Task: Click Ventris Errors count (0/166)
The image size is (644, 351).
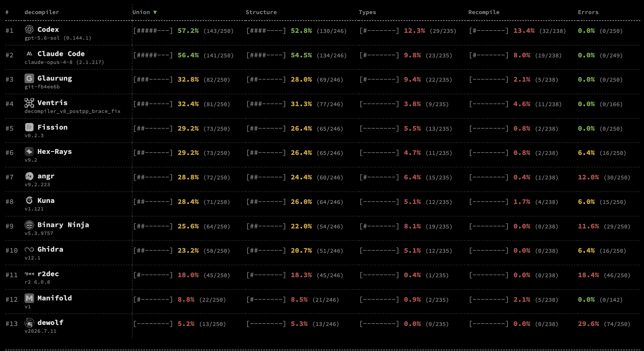Action: [611, 104]
